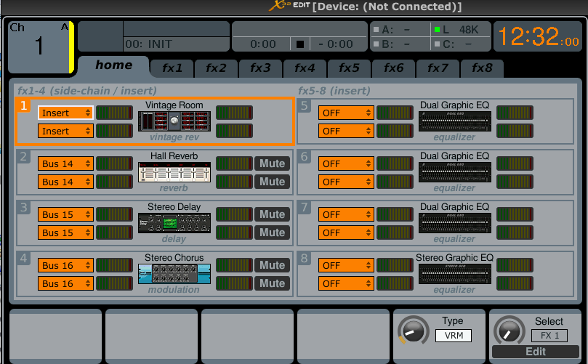Open slot 3 lower Bus 15 dropdown
588x364 pixels.
pyautogui.click(x=65, y=232)
